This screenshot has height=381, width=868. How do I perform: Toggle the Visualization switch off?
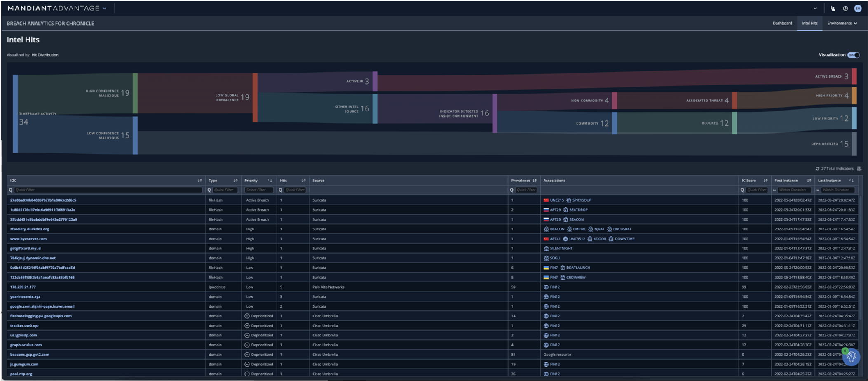tap(854, 55)
